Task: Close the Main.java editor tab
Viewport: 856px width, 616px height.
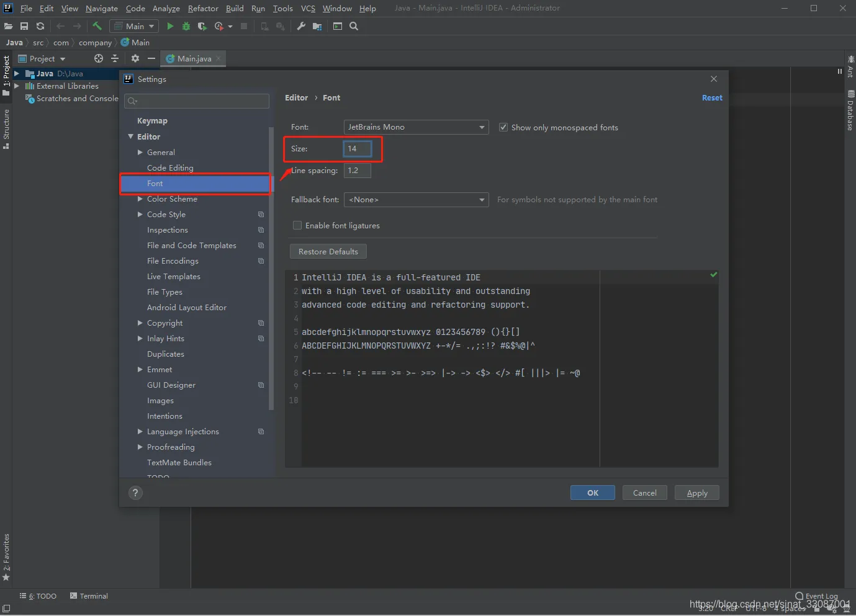Action: [219, 58]
